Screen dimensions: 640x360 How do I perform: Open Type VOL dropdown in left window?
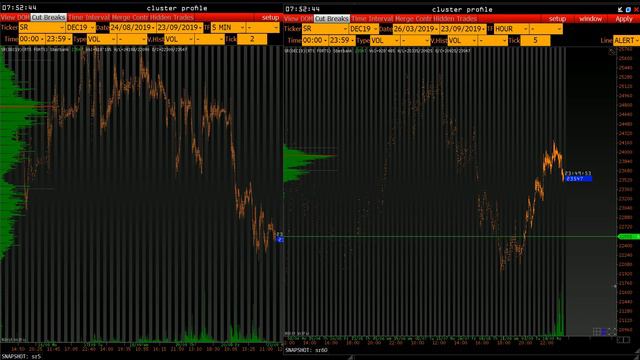click(101, 39)
